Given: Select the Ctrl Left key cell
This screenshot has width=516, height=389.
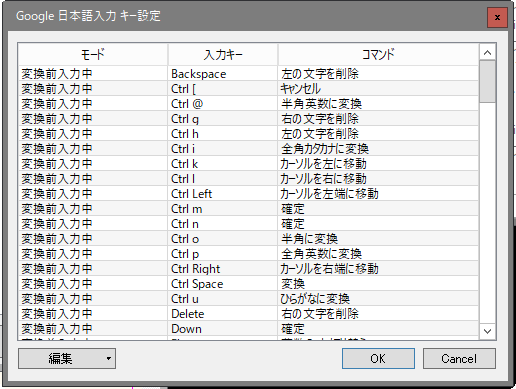Looking at the screenshot, I should coord(223,194).
